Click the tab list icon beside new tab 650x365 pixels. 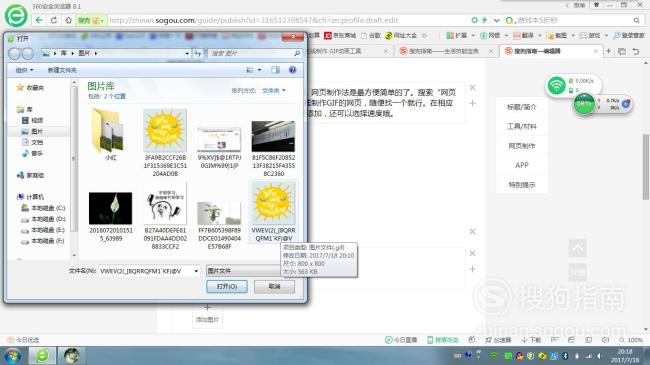tap(622, 51)
